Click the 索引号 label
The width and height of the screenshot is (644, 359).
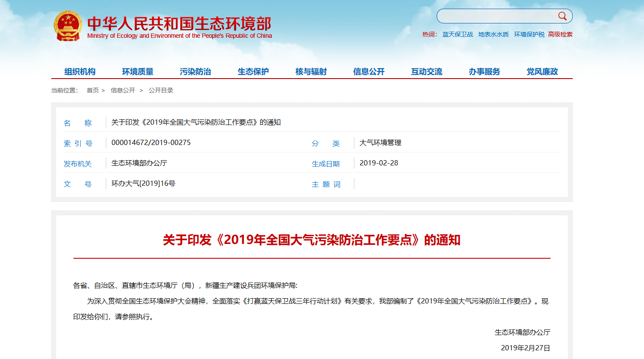pyautogui.click(x=78, y=143)
